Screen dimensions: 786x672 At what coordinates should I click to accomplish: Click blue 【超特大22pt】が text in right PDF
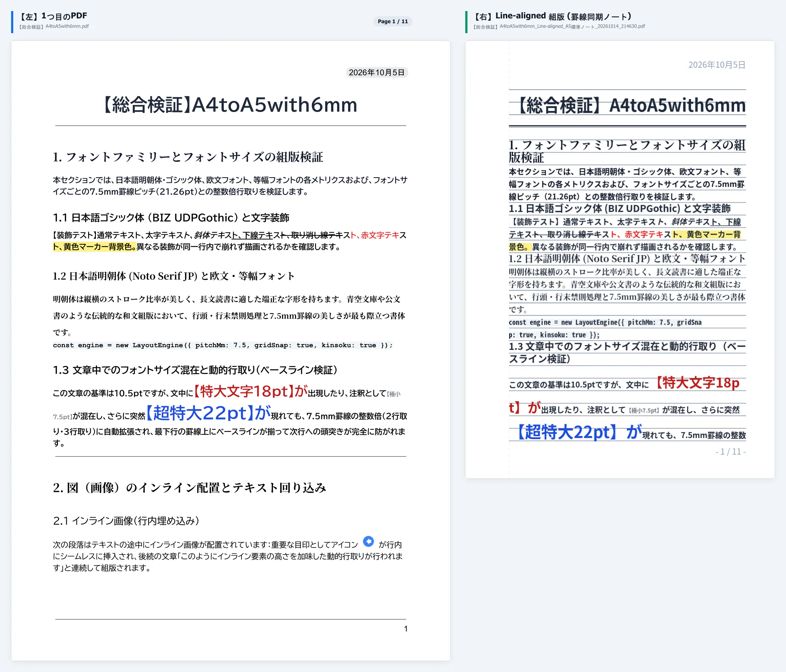click(x=578, y=432)
